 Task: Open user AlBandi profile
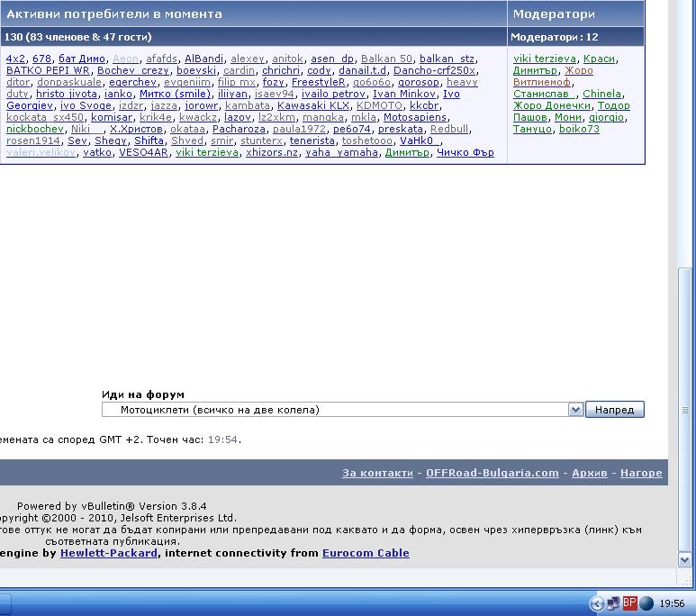(x=203, y=59)
